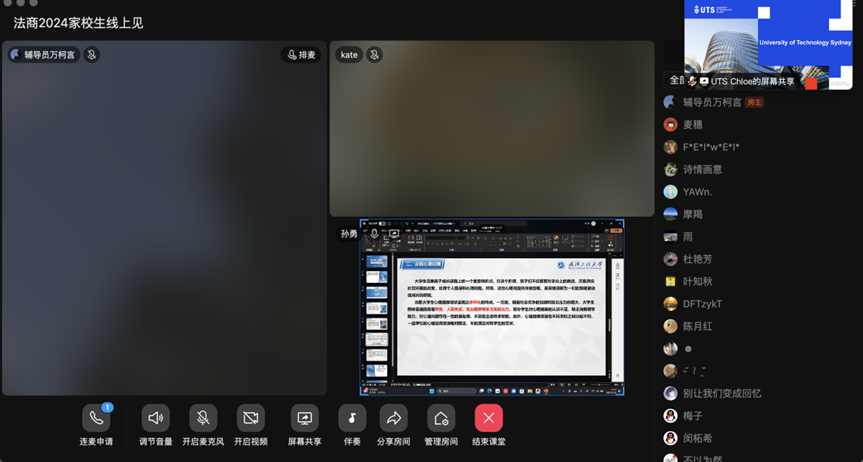Click 分享房间 share room icon
The width and height of the screenshot is (863, 462).
coord(393,418)
